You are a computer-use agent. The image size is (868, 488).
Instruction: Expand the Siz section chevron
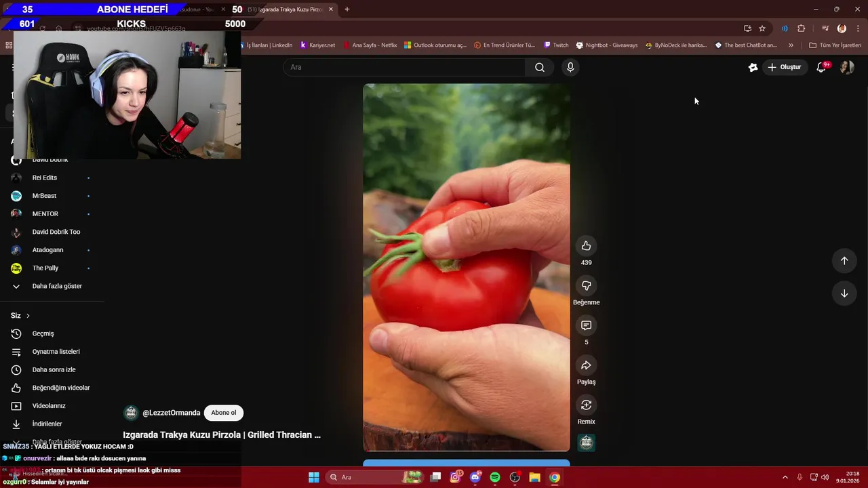[28, 316]
